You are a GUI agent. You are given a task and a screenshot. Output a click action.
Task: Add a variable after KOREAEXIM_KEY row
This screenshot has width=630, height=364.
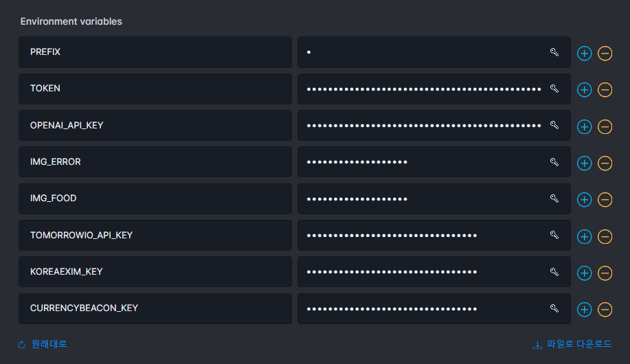(584, 273)
